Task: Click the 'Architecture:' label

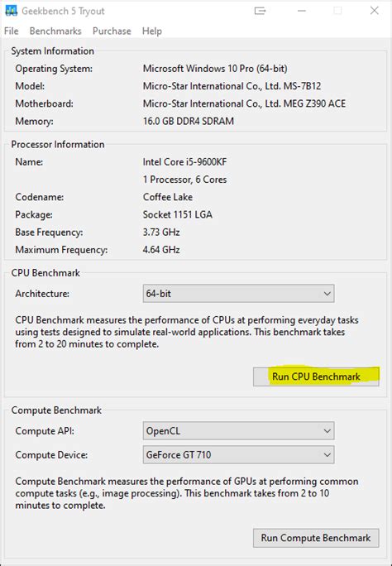Action: [x=42, y=294]
